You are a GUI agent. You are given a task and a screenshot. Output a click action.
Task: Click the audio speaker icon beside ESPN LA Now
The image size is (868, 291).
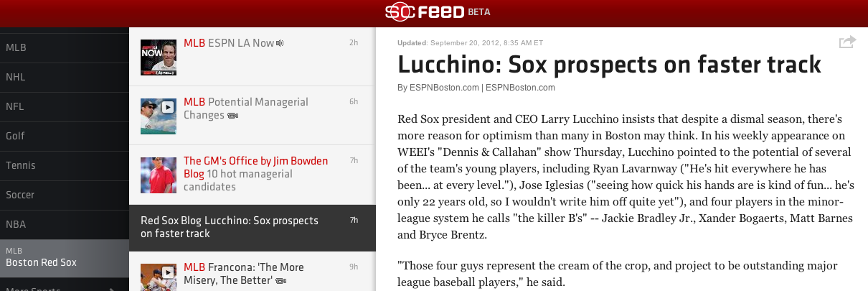(x=280, y=43)
